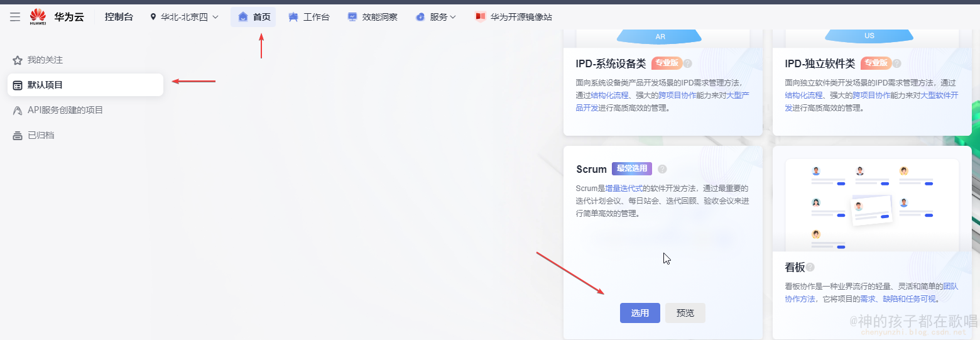Select the IPD-系统设备类 title
The image size is (980, 340).
pyautogui.click(x=611, y=63)
